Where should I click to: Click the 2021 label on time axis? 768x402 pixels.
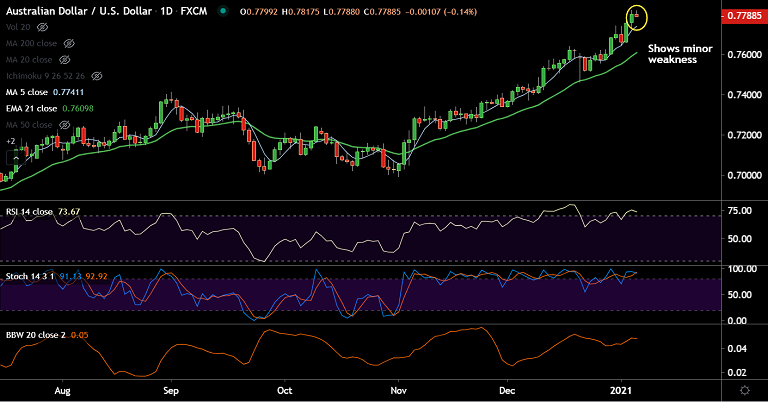tap(621, 391)
